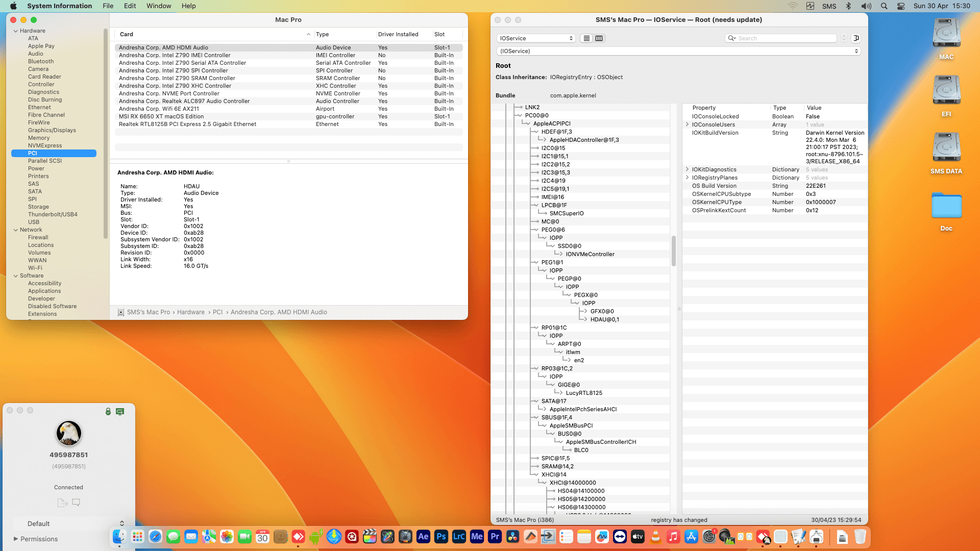Screen dimensions: 980x551
Task: Open VLC from the Dock
Action: point(655,537)
